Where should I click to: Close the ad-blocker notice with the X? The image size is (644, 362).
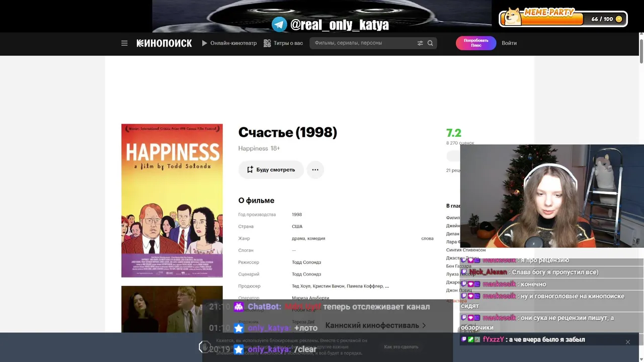coord(627,342)
